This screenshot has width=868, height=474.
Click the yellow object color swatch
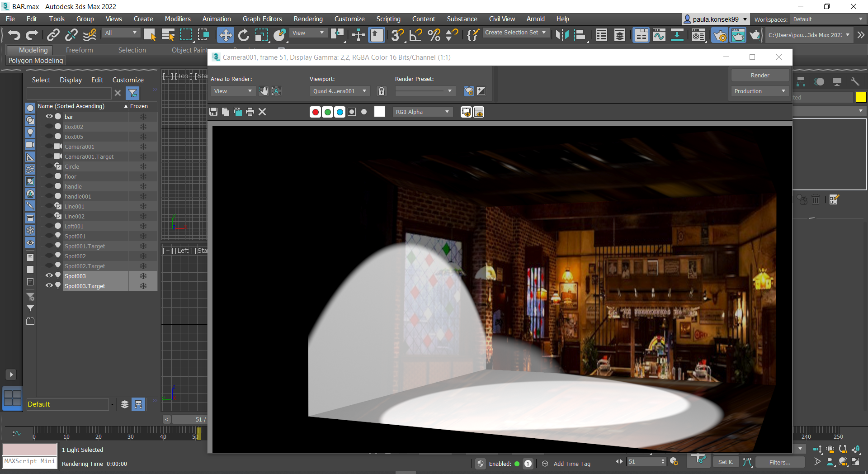click(x=861, y=97)
